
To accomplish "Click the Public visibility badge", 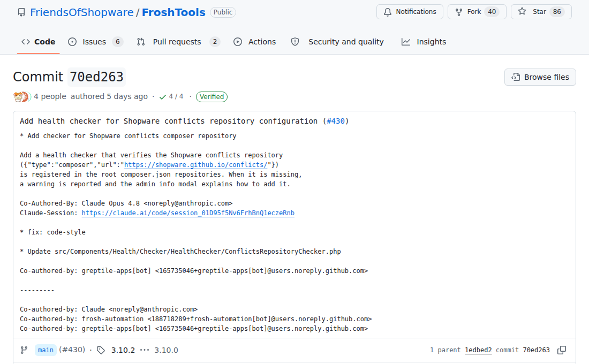I will click(x=223, y=12).
